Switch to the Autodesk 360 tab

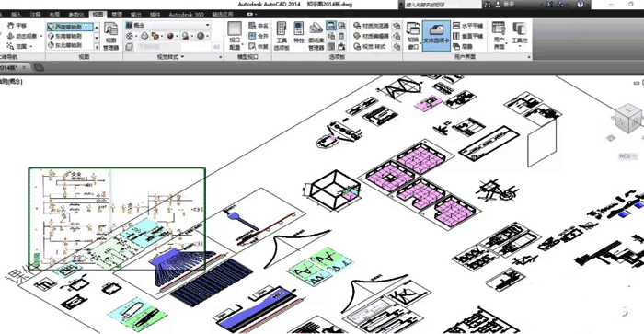point(186,15)
